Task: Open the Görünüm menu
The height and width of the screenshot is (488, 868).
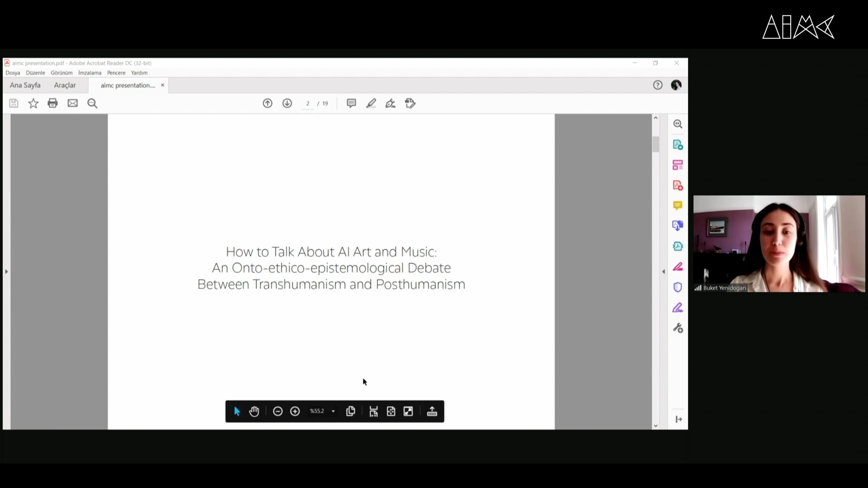Action: tap(61, 73)
